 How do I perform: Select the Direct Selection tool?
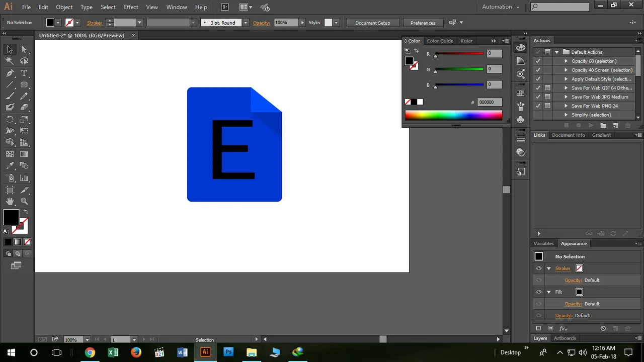click(x=24, y=49)
